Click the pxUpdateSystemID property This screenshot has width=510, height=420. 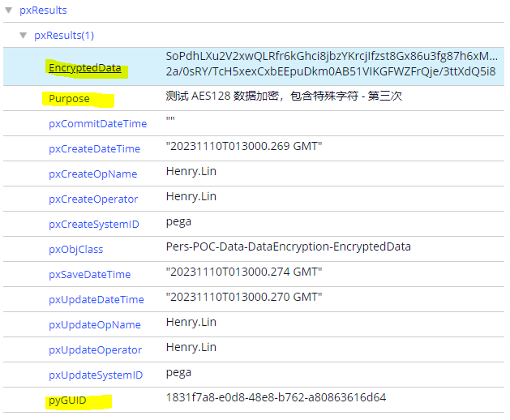(x=96, y=375)
